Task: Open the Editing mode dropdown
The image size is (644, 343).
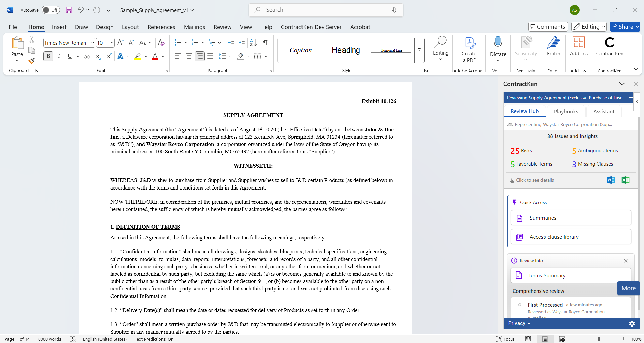Action: coord(589,27)
